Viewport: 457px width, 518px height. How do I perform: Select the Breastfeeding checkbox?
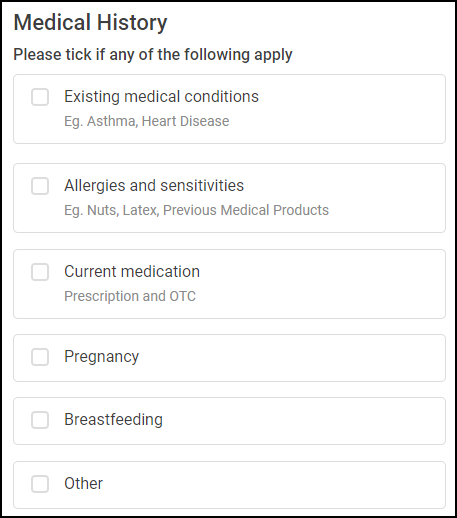(x=40, y=420)
